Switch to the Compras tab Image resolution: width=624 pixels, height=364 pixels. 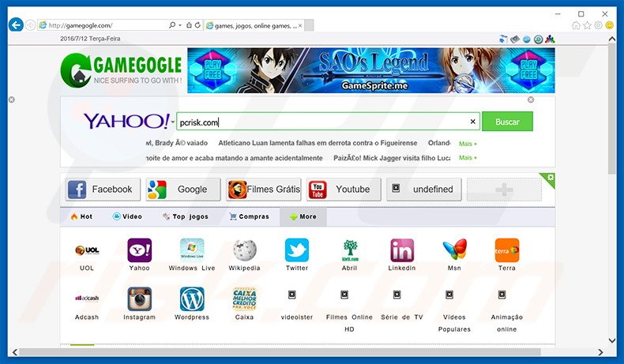coord(250,216)
